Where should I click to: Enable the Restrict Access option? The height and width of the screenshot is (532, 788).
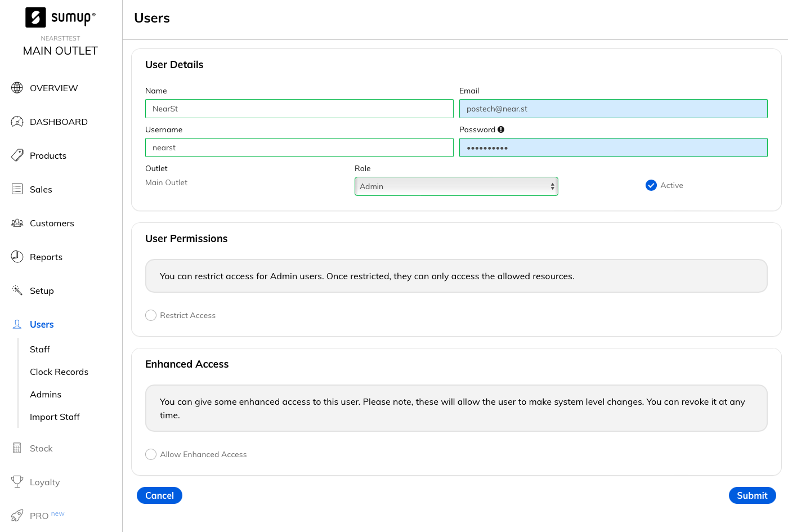click(x=151, y=315)
